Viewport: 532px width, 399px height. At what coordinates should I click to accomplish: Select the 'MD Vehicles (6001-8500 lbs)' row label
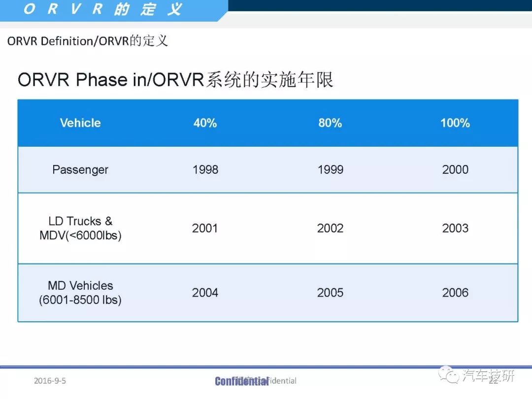pos(80,293)
